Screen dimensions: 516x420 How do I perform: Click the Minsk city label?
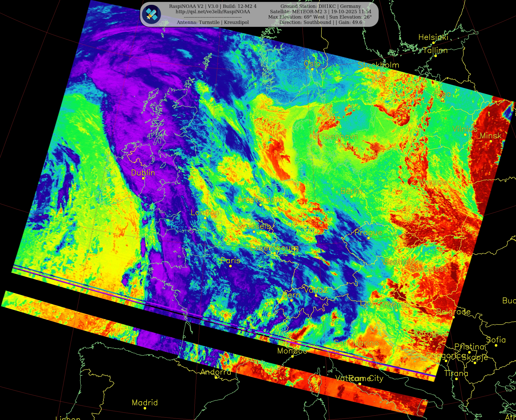491,136
